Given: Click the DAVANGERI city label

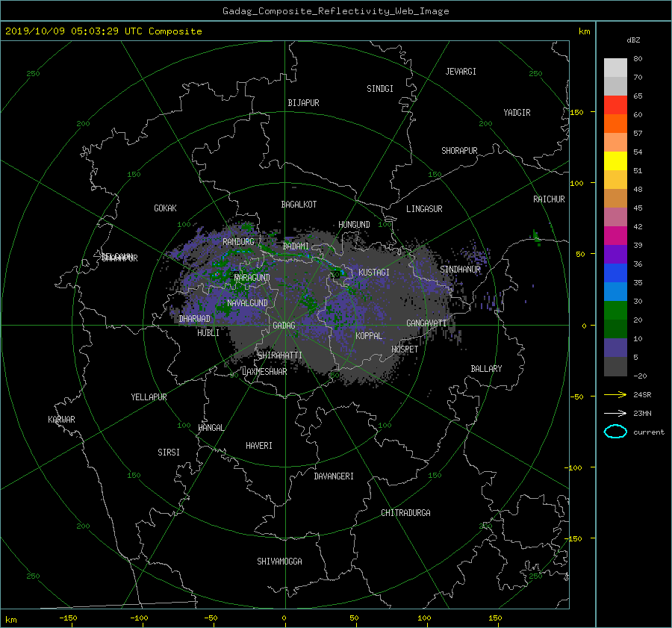Looking at the screenshot, I should [x=334, y=476].
